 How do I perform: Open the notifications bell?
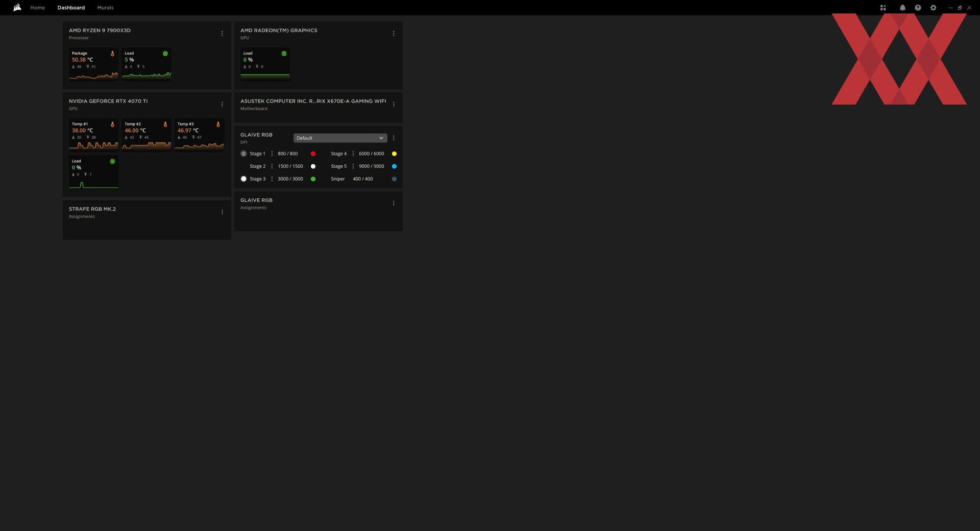(902, 8)
